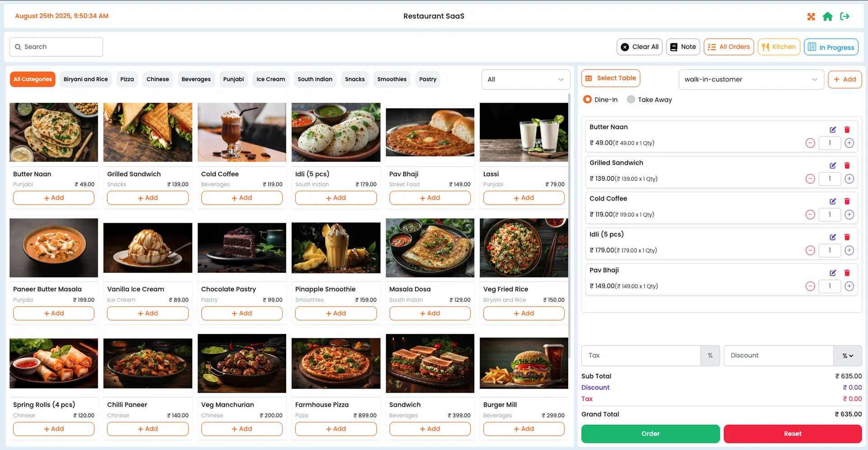Viewport: 868px width, 450px height.
Task: Click the home icon in the header
Action: point(828,16)
